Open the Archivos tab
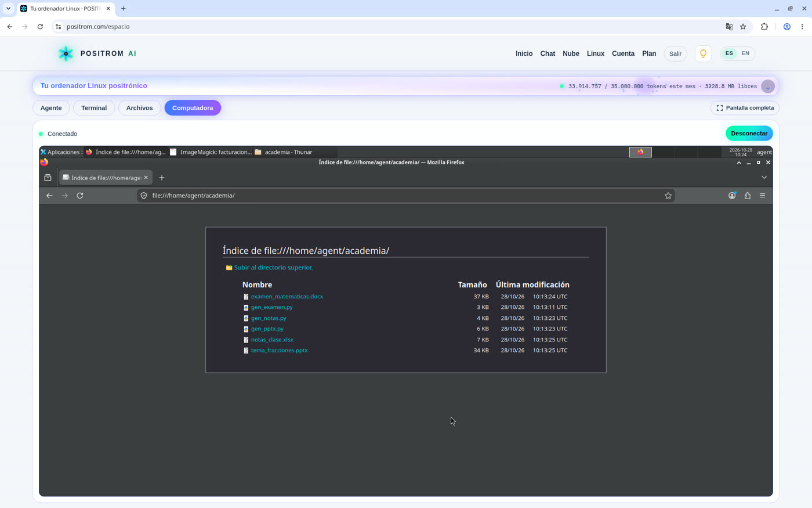The image size is (812, 508). coord(140,108)
